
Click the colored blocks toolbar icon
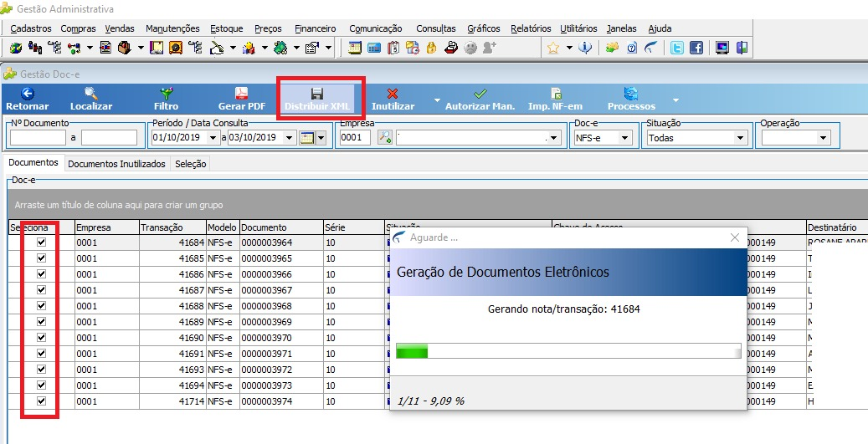tap(249, 48)
